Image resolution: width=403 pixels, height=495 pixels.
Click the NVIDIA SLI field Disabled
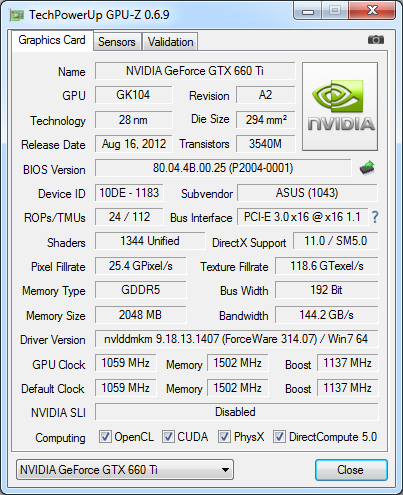coord(236,412)
